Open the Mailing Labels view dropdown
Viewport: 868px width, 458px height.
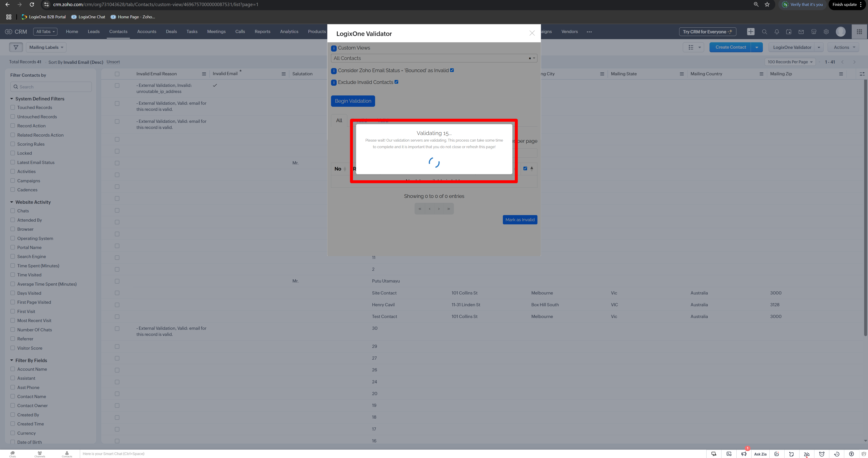point(46,47)
